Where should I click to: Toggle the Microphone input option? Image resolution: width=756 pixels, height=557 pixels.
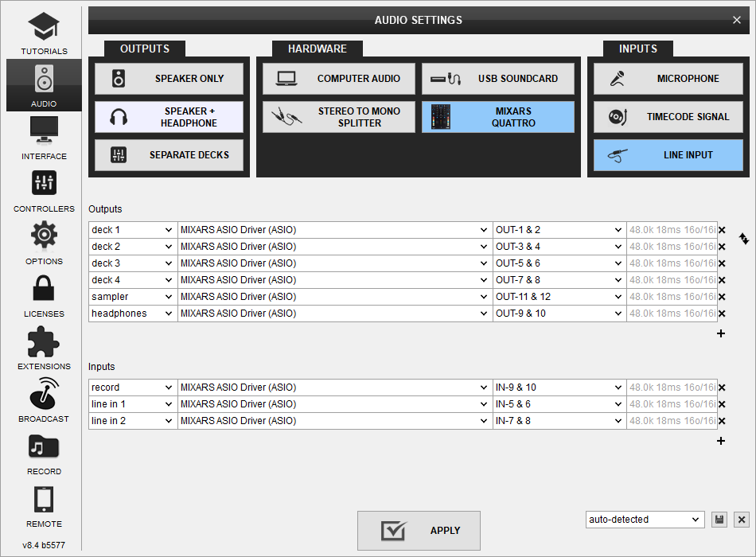pyautogui.click(x=668, y=79)
